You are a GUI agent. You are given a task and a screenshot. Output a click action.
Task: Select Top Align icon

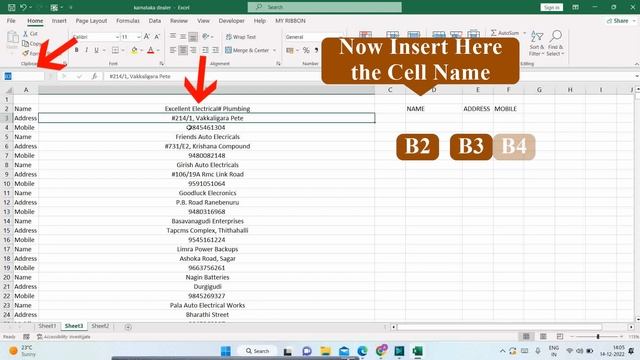(173, 37)
